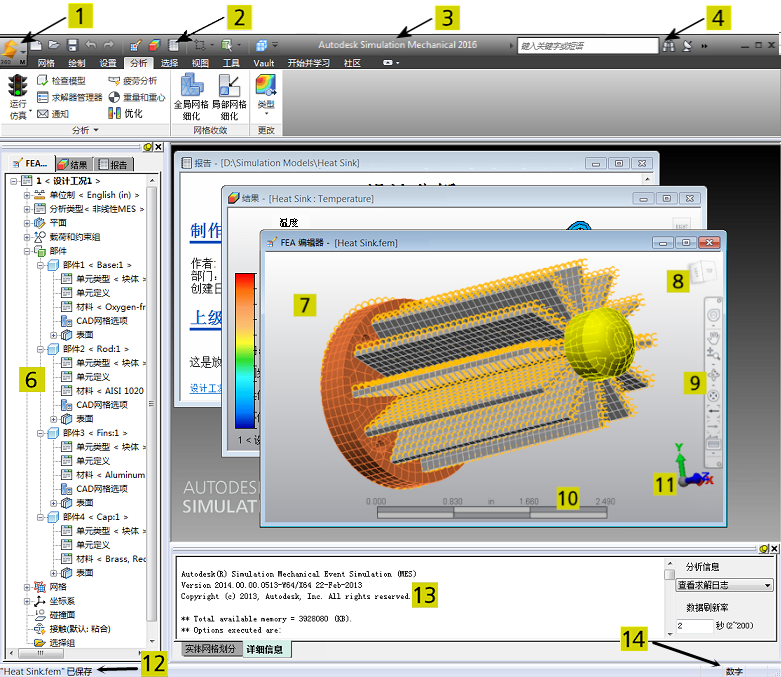Click 局部网格细化 (Local Mesh Refinement)
The image size is (781, 677).
coord(229,97)
